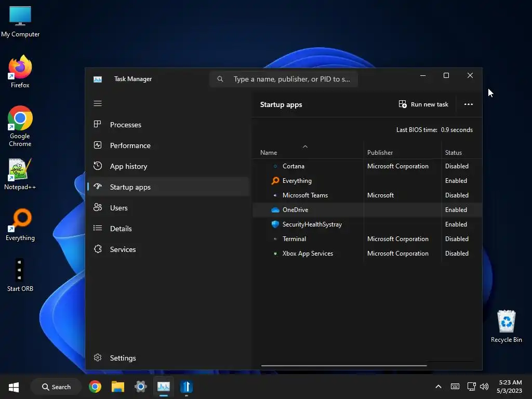The width and height of the screenshot is (532, 399).
Task: Switch to the Performance page
Action: 169,145
